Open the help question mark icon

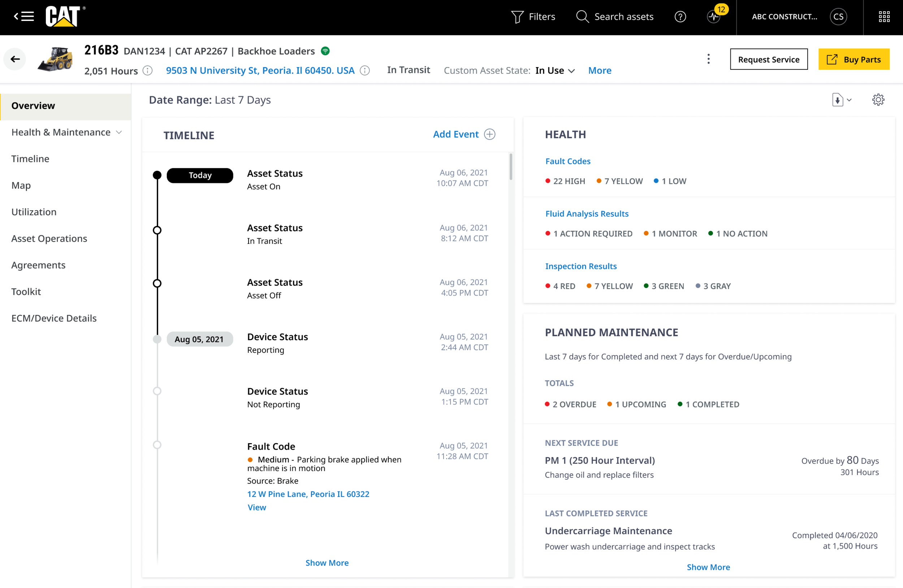680,17
